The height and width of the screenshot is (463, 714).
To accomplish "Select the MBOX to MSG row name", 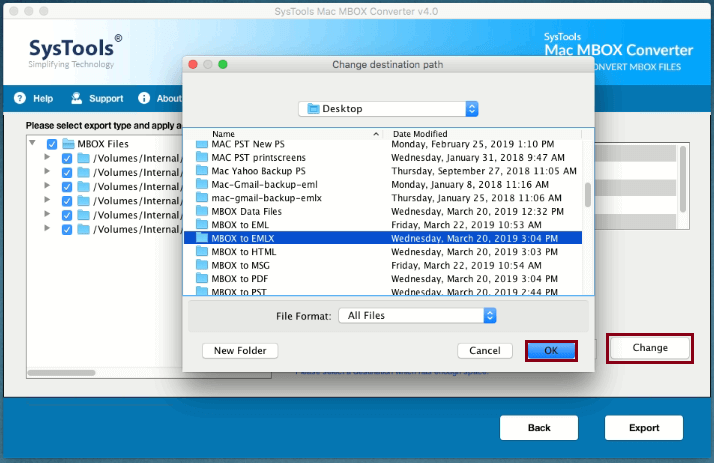I will (x=240, y=265).
